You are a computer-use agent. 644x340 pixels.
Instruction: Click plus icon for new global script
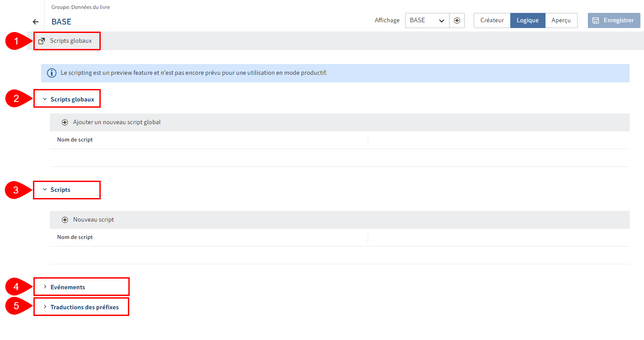point(65,122)
